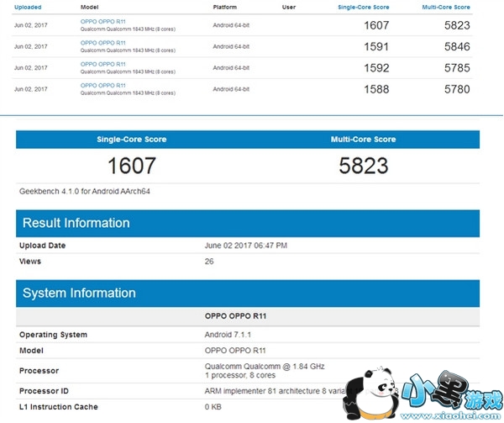The height and width of the screenshot is (423, 504).
Task: Open OPPO R11 link in row scoring 1588
Action: pos(102,84)
